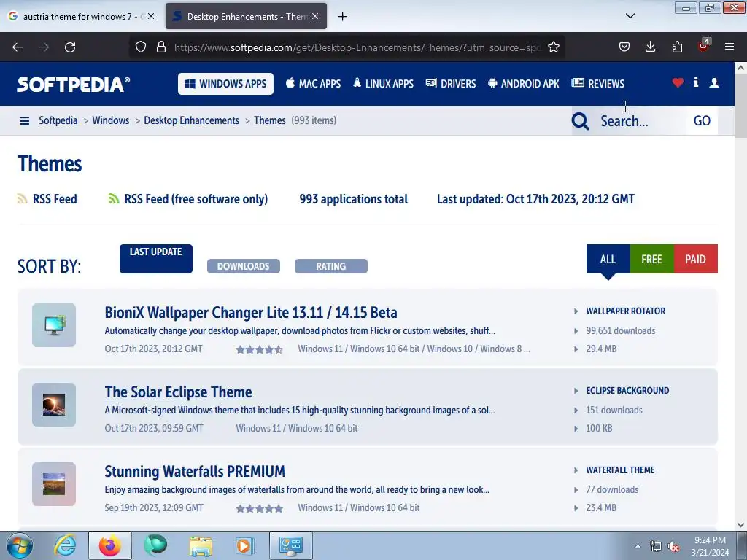
Task: Filter to PAID software only
Action: coord(695,259)
